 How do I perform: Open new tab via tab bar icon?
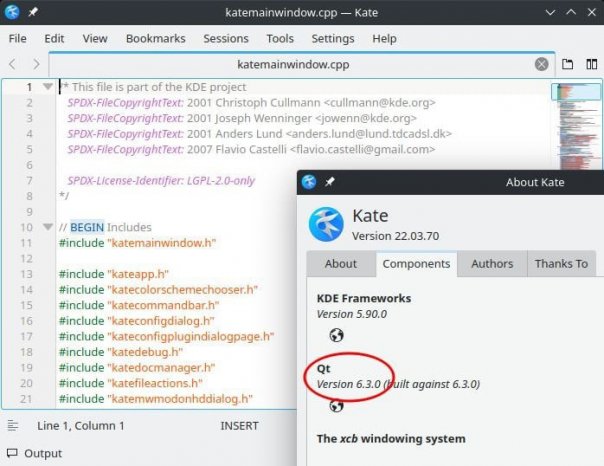567,64
